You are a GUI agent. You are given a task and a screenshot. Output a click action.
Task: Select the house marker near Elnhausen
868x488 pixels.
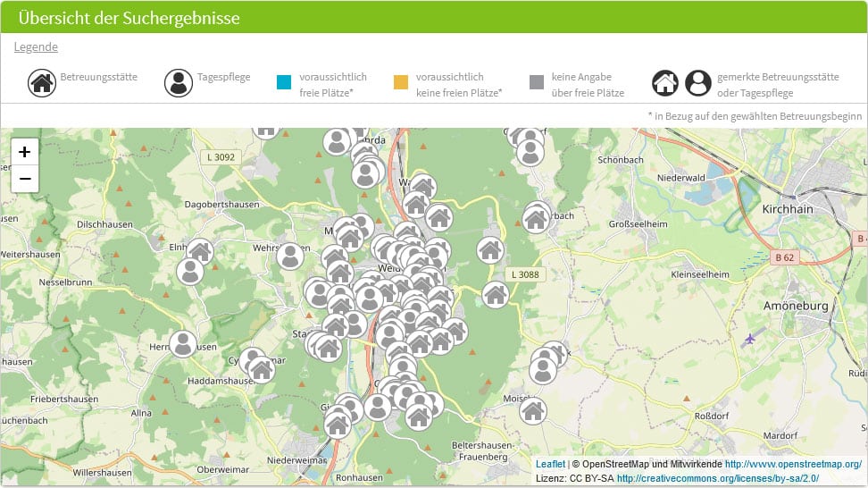[x=200, y=251]
